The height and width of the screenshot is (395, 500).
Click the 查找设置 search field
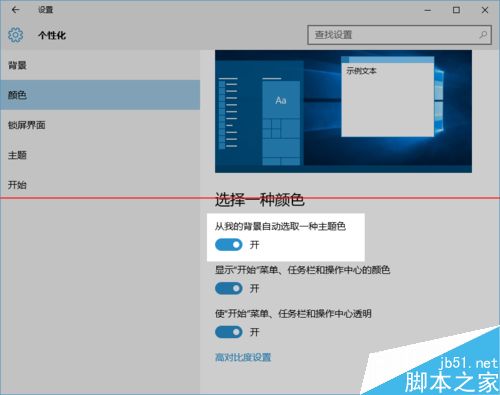click(x=399, y=35)
